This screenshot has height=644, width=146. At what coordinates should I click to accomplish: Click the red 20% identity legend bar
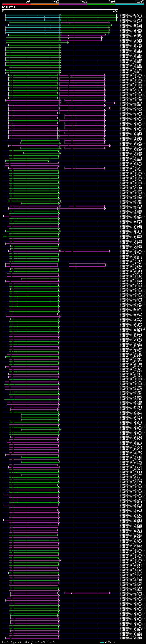coord(16,4)
